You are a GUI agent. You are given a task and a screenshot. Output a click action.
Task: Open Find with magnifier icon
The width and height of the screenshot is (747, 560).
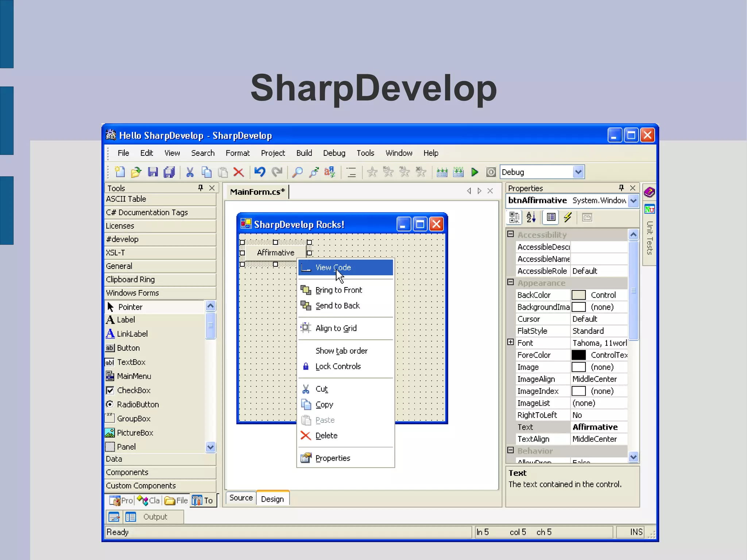[x=297, y=172]
